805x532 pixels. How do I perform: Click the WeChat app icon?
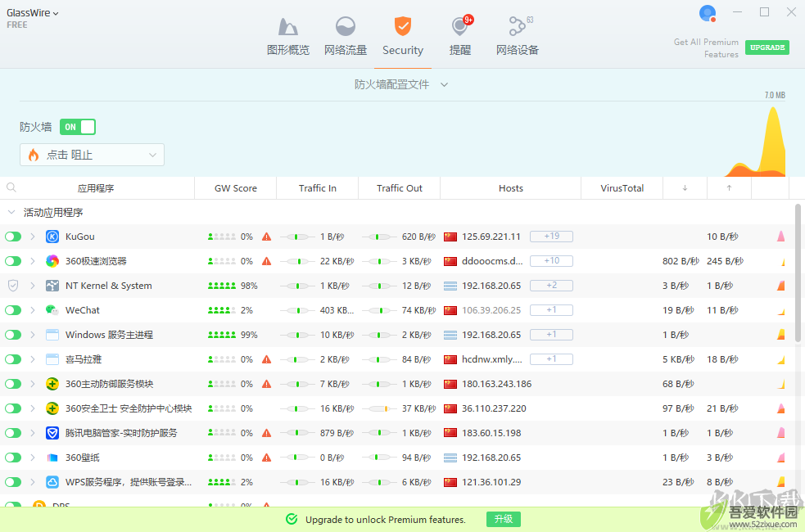click(52, 310)
